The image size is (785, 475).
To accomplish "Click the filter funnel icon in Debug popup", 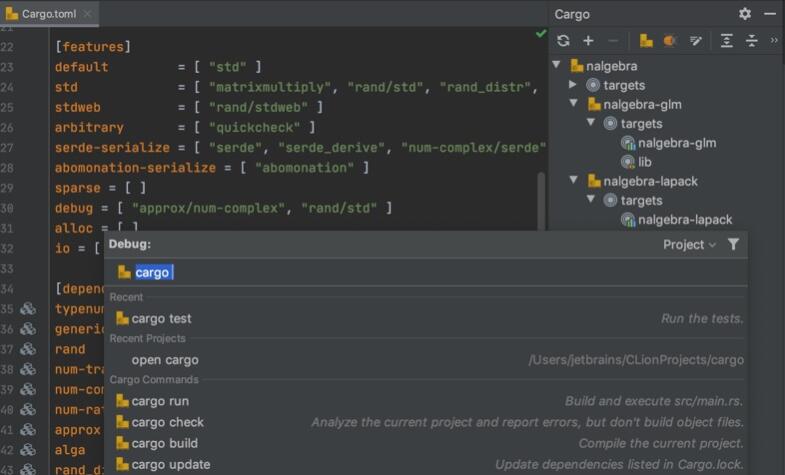I will click(x=733, y=244).
